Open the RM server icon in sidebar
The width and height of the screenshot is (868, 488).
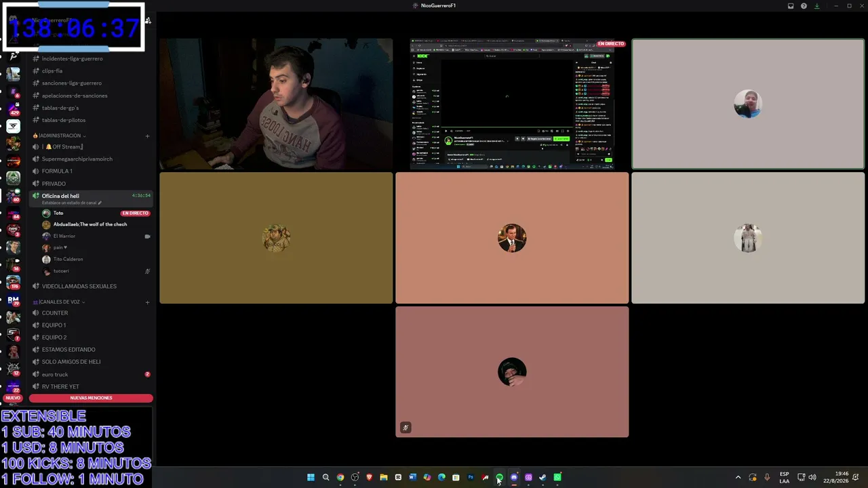pos(13,299)
